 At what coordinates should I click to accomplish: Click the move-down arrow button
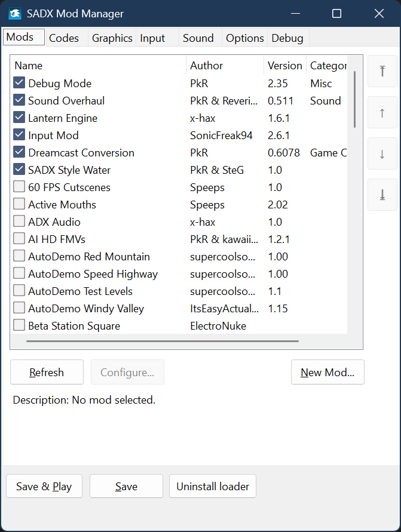[382, 154]
